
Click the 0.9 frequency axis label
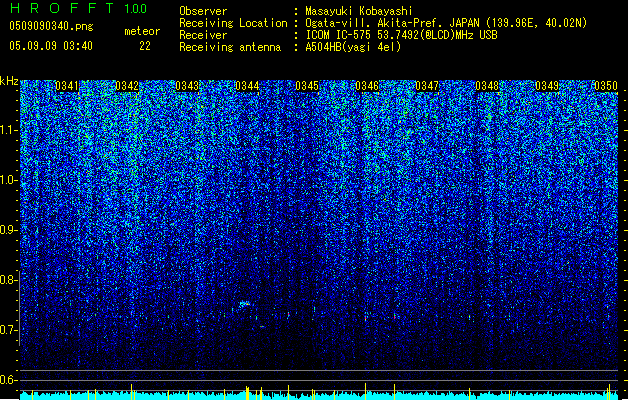pyautogui.click(x=8, y=230)
